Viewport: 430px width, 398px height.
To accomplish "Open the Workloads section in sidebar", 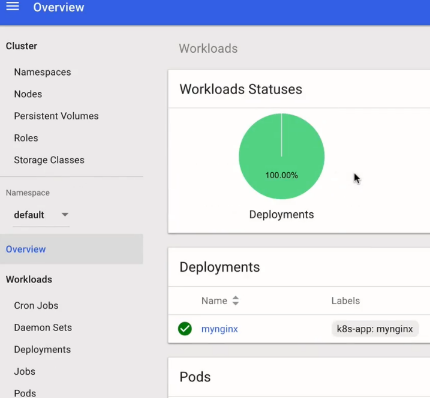I will (x=29, y=279).
